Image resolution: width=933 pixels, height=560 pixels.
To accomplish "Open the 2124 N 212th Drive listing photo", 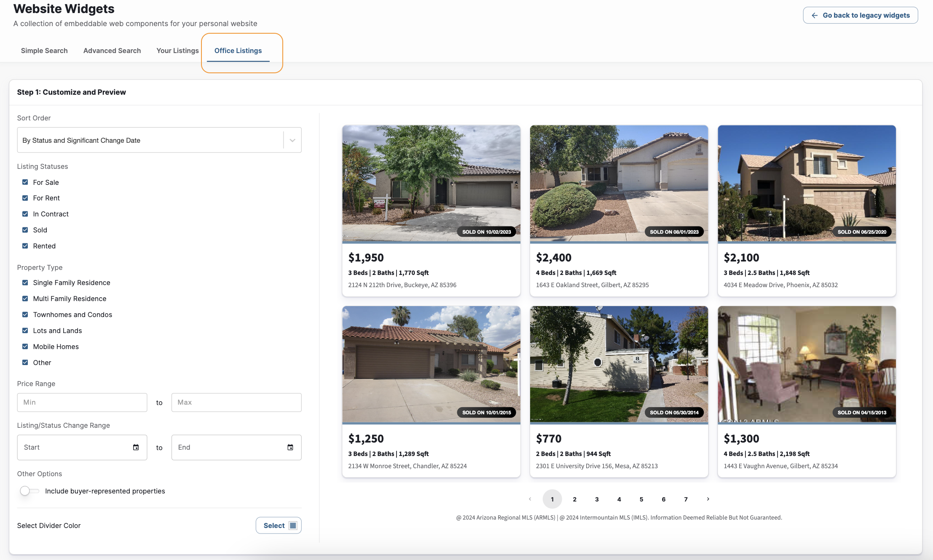I will (431, 183).
